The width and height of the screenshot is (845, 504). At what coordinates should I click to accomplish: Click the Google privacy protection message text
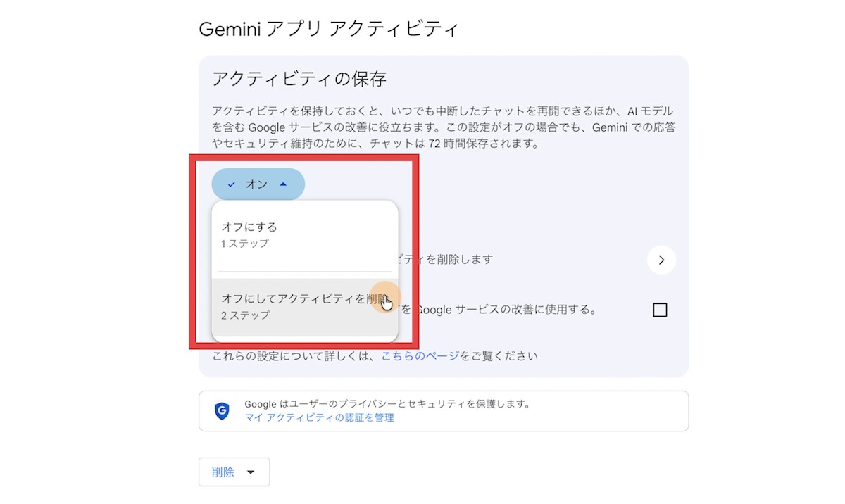(387, 404)
